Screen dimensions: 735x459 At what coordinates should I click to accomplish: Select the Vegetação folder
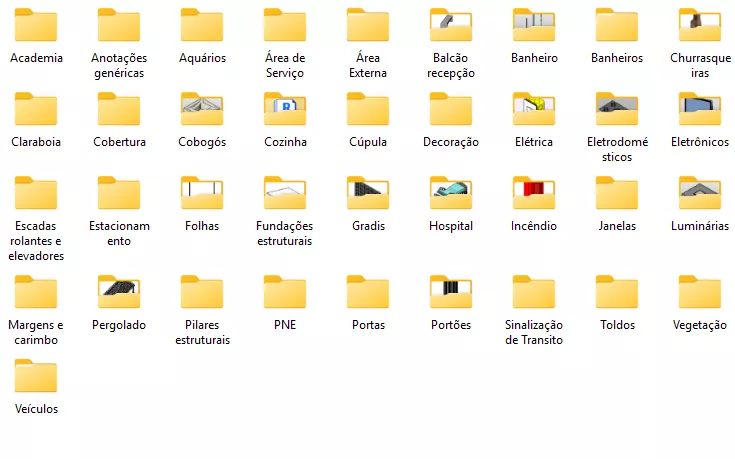click(700, 293)
